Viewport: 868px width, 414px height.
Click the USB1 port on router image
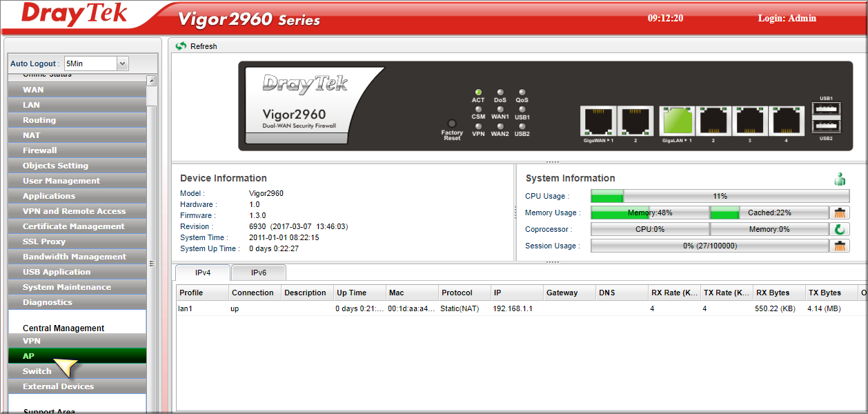pos(826,109)
